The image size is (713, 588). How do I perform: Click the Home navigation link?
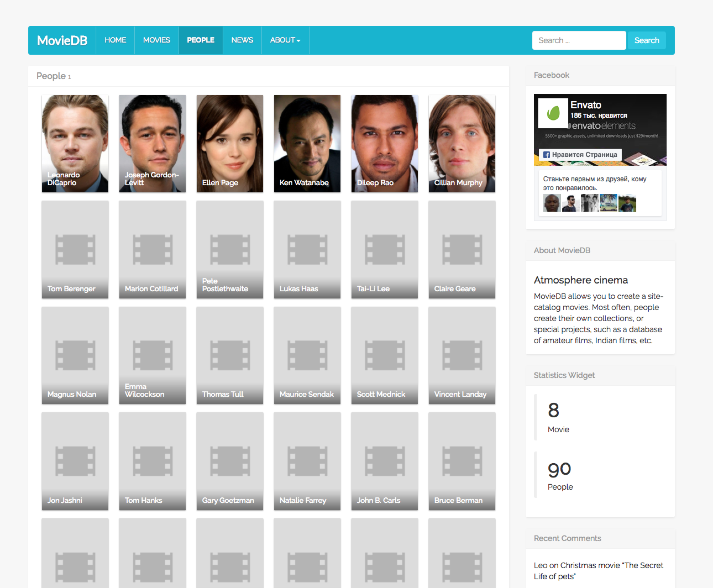pyautogui.click(x=115, y=40)
